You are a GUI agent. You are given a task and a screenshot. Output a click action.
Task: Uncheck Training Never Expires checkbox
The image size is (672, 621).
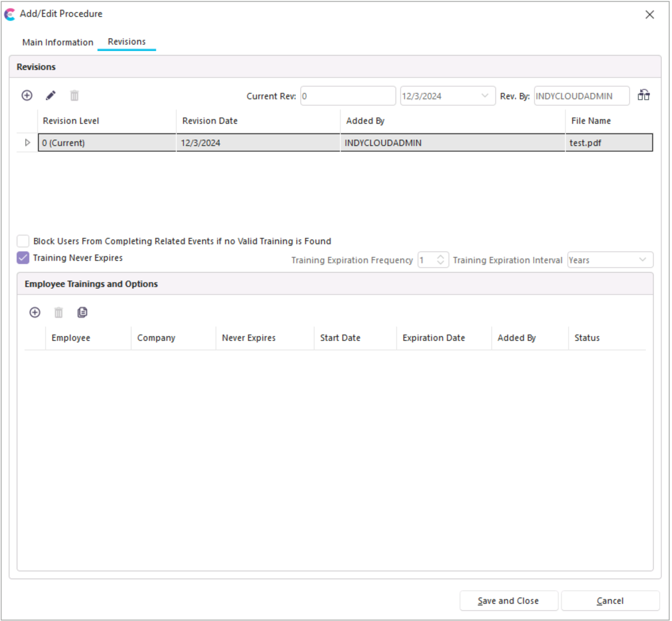[x=23, y=258]
